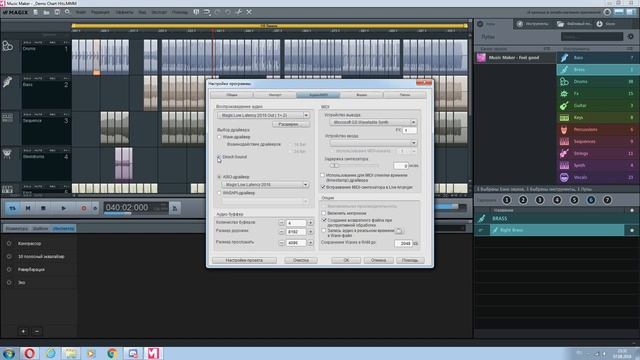Select the Brass instrument category
The width and height of the screenshot is (640, 360).
[x=597, y=70]
